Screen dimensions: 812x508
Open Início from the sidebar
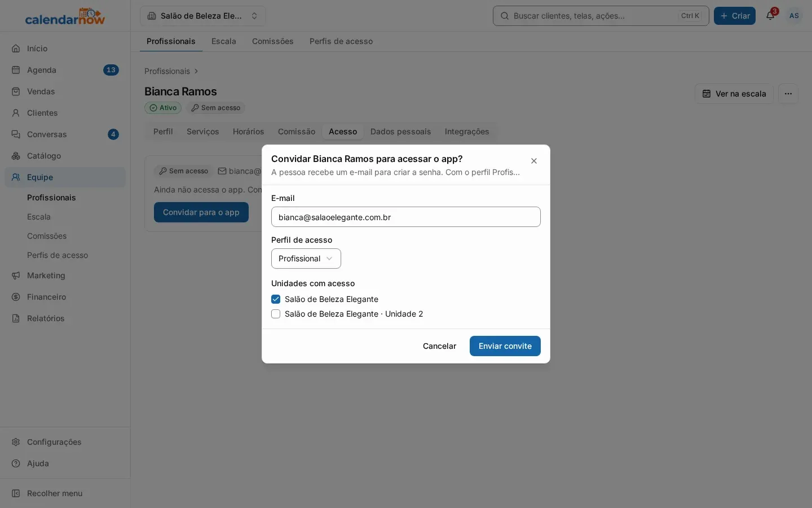65,49
